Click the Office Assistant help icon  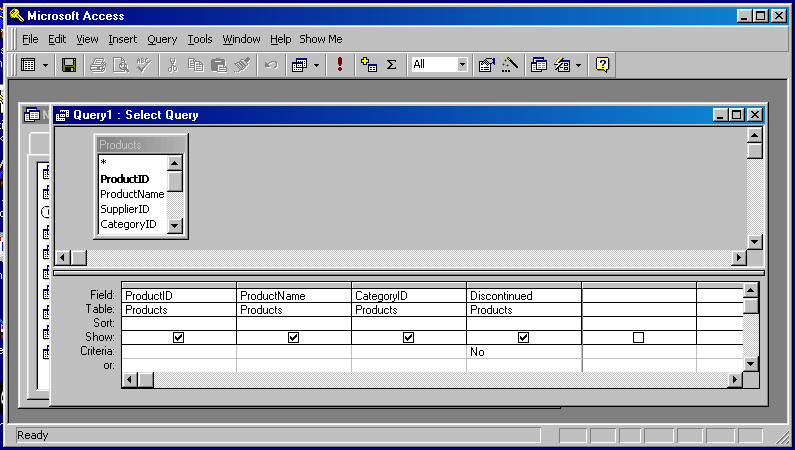(x=602, y=65)
